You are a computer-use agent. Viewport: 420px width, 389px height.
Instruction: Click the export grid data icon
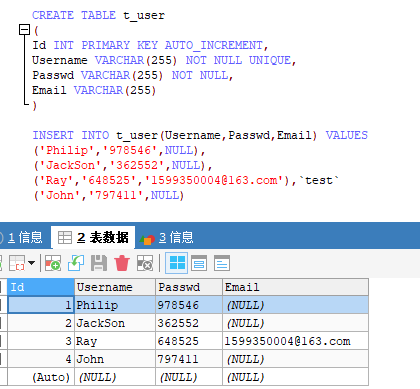(17, 263)
